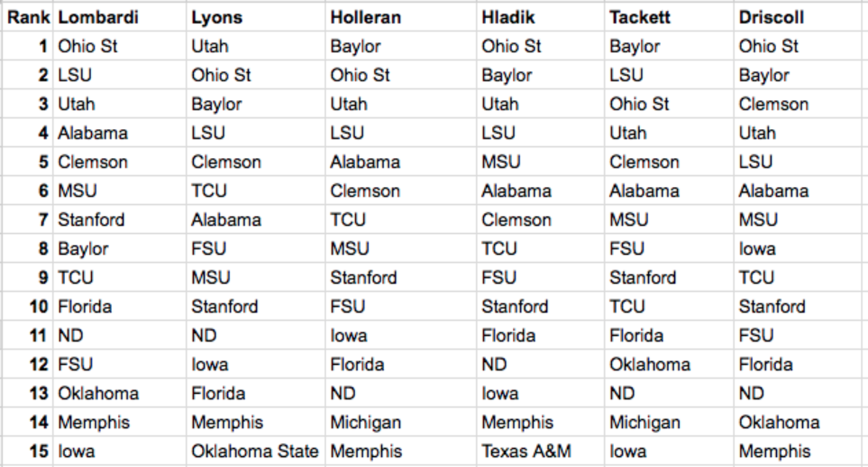Select Driscoll's rank 3 Clemson cell
The width and height of the screenshot is (868, 467).
coord(801,104)
